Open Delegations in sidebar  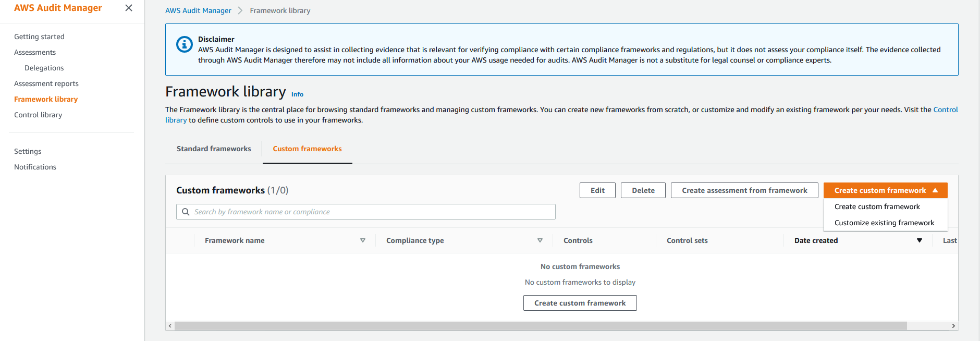(x=44, y=68)
